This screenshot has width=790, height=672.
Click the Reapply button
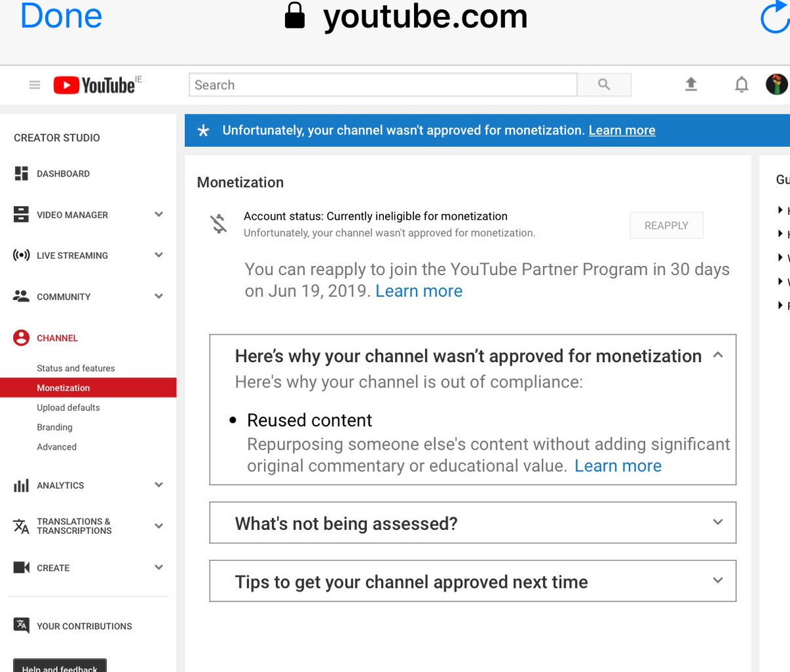pyautogui.click(x=666, y=225)
